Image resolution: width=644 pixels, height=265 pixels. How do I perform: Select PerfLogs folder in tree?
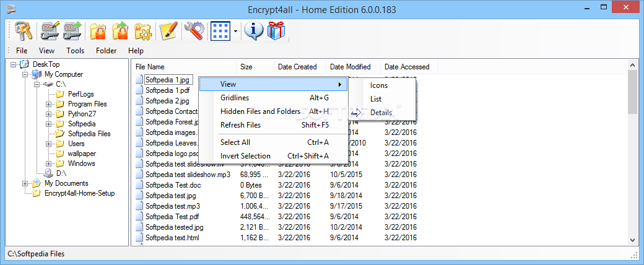(x=80, y=94)
